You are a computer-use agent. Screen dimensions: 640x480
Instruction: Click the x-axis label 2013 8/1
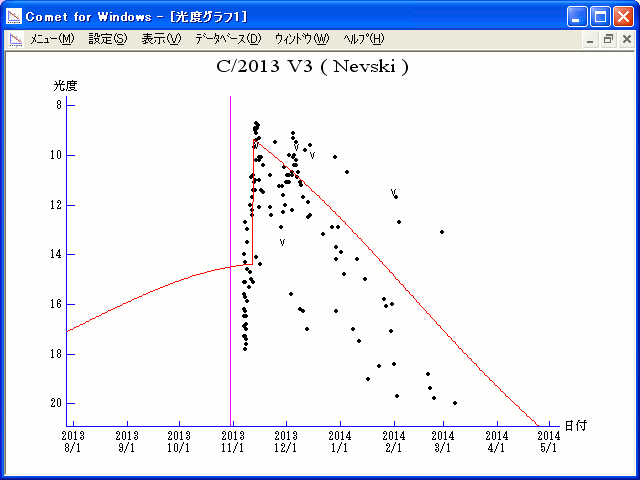(x=73, y=442)
